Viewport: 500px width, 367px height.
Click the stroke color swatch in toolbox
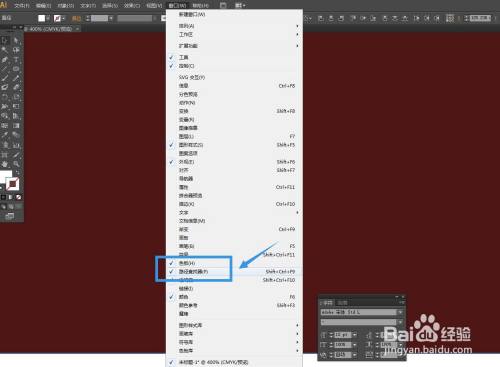[x=13, y=184]
